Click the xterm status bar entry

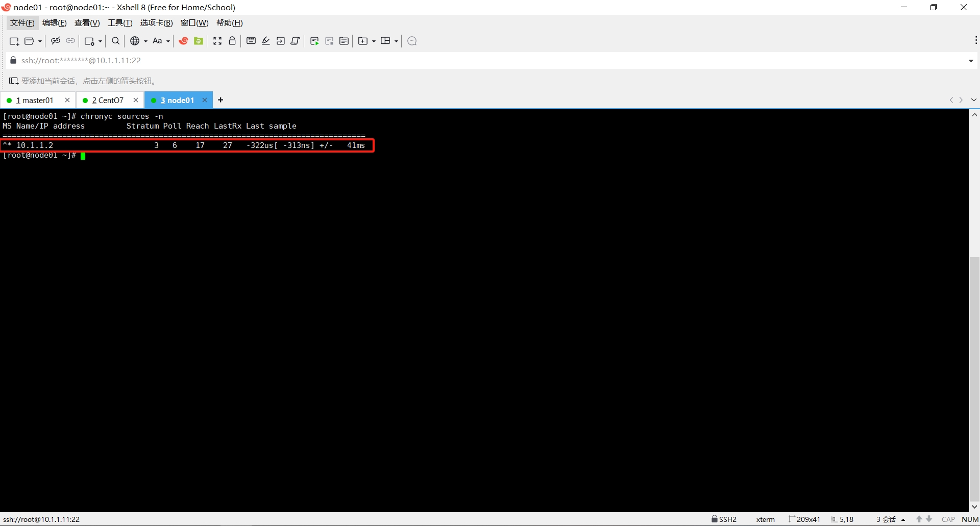[766, 519]
